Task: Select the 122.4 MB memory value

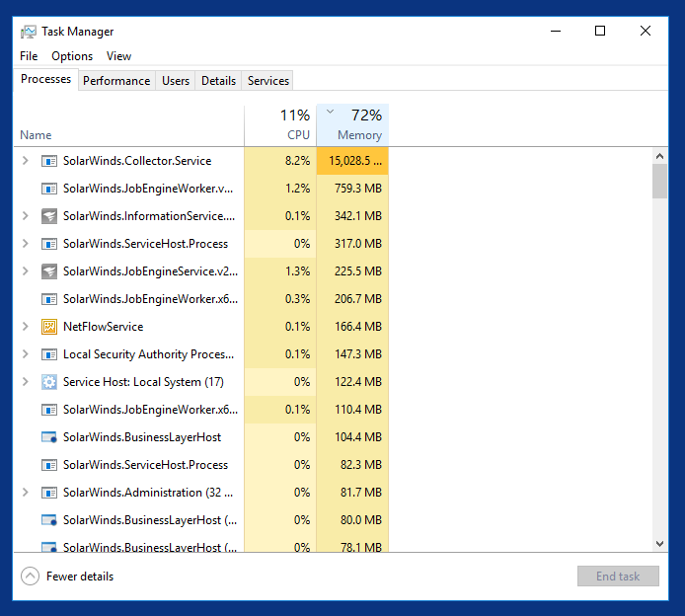Action: pos(357,382)
